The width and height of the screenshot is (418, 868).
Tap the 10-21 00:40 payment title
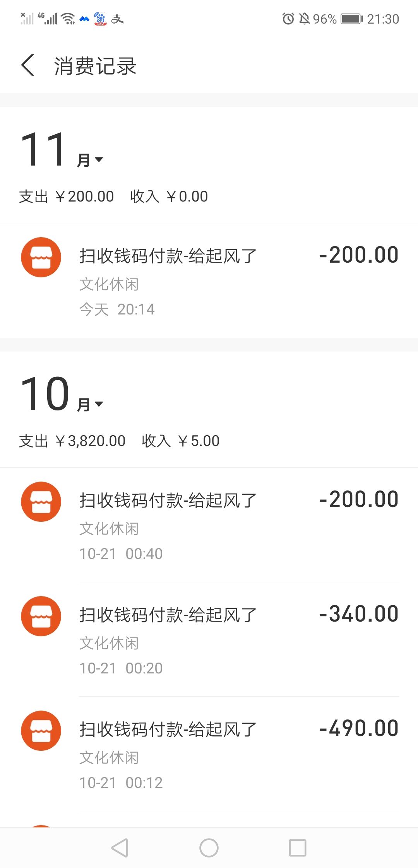point(168,501)
